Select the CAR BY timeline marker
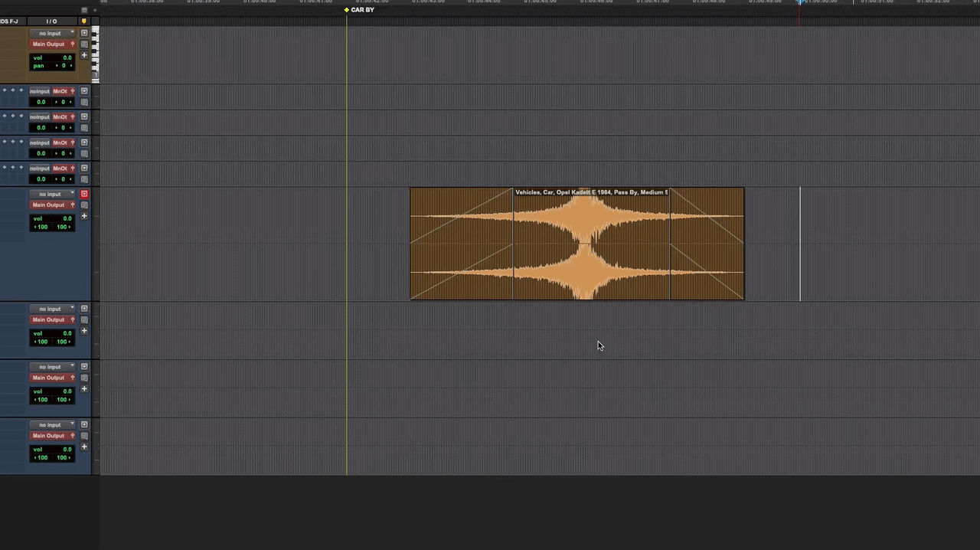Viewport: 980px width, 550px height. [359, 10]
